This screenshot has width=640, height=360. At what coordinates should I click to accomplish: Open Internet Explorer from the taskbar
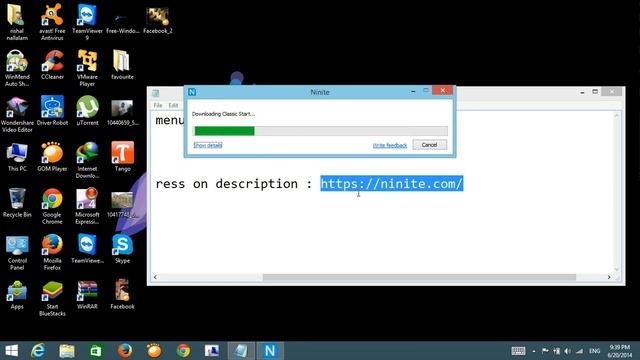[x=38, y=351]
